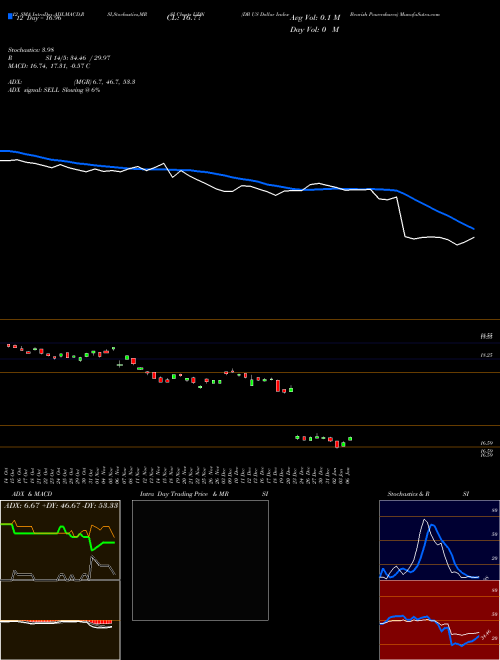Select the 'ADX signal: SELL' text
This screenshot has width=500, height=660.
tap(34, 90)
